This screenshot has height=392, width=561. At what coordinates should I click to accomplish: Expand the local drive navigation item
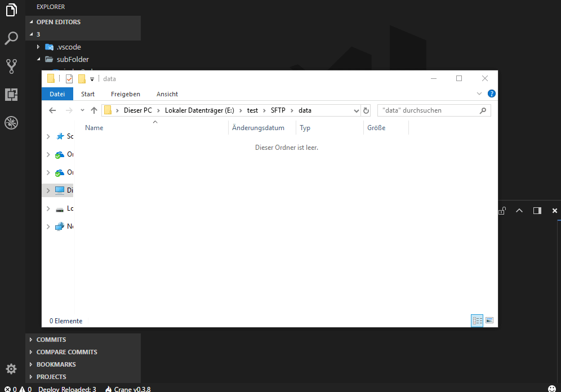(48, 208)
